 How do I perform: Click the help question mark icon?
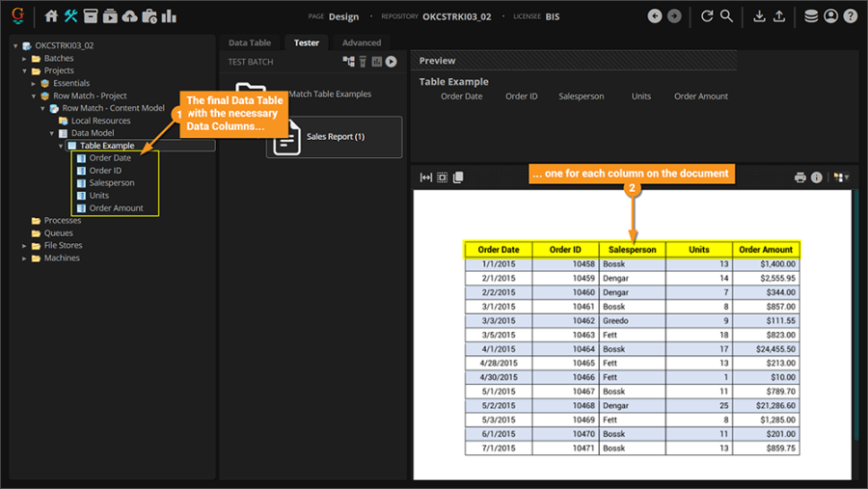(850, 16)
